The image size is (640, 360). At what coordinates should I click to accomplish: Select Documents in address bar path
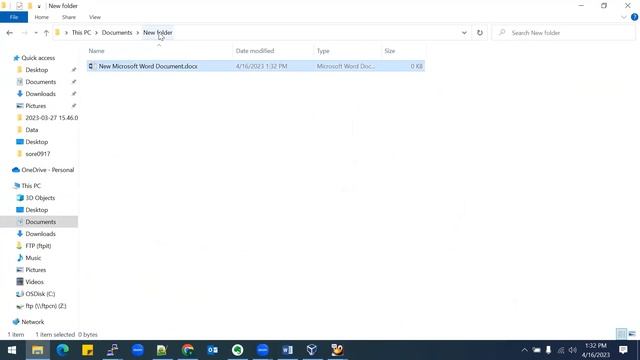tap(117, 33)
